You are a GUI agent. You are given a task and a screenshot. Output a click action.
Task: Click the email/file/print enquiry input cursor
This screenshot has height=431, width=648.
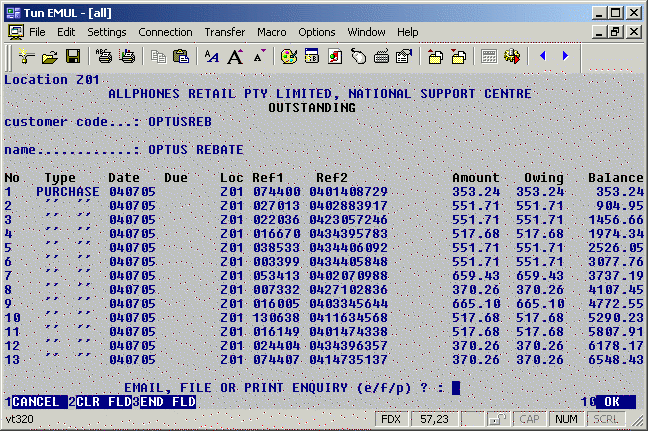pyautogui.click(x=456, y=388)
